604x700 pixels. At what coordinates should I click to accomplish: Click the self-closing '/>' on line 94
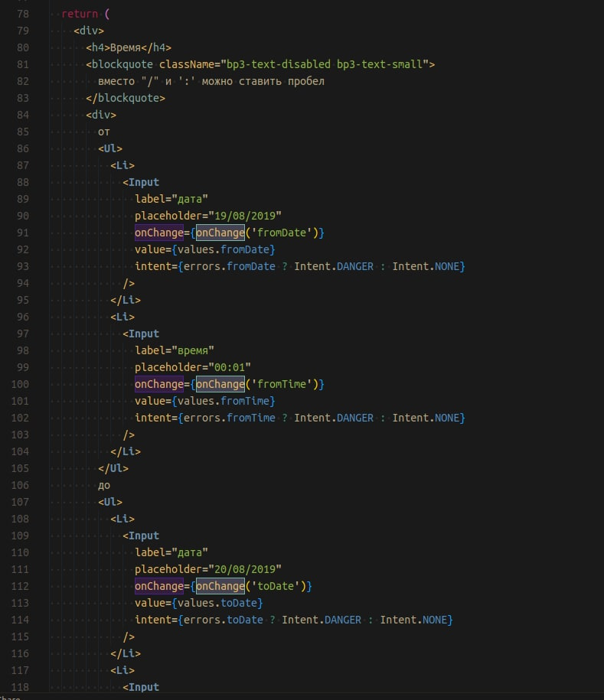click(129, 283)
